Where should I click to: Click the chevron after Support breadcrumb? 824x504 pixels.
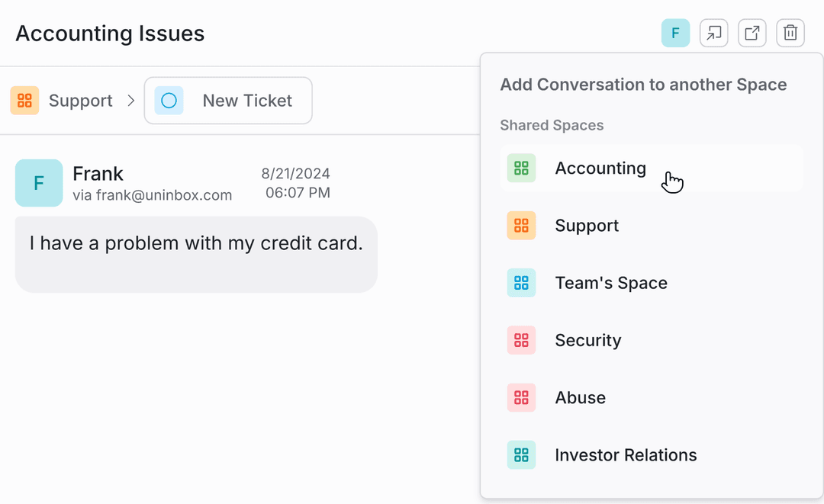pyautogui.click(x=130, y=101)
